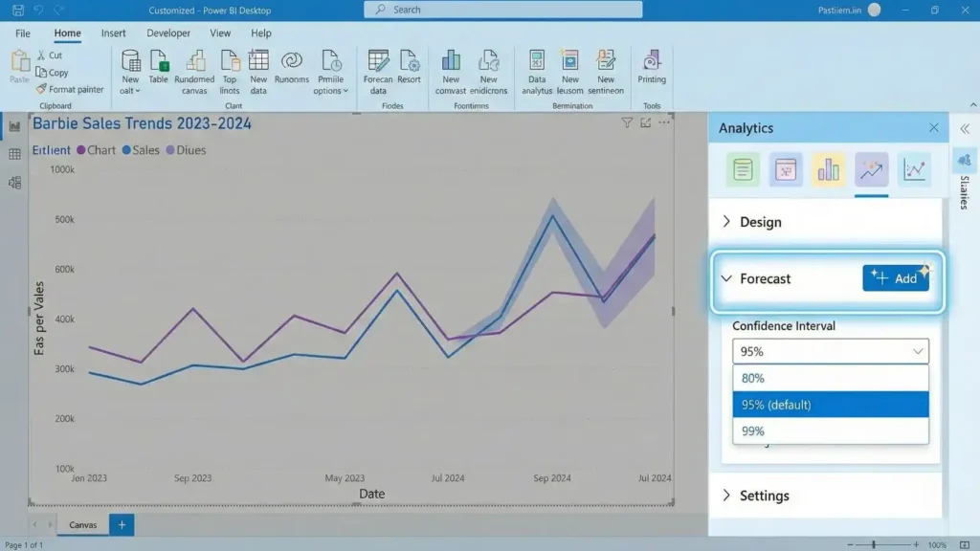
Task: Select the scatter chart icon in Analytics panel
Action: click(915, 169)
